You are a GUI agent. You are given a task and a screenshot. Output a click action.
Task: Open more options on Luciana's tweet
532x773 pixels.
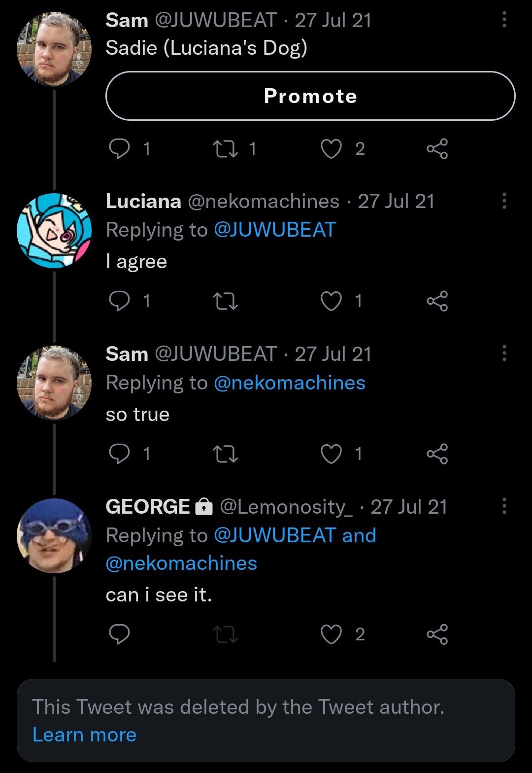[504, 201]
